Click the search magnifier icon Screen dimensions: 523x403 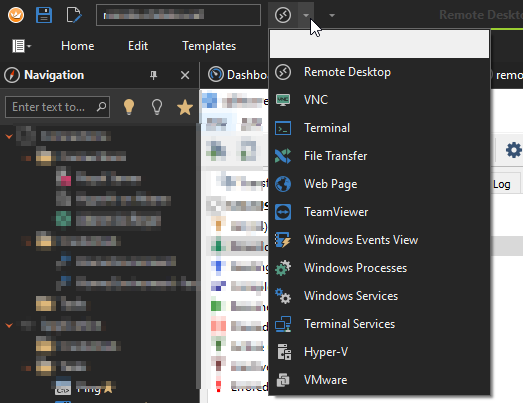[x=101, y=107]
